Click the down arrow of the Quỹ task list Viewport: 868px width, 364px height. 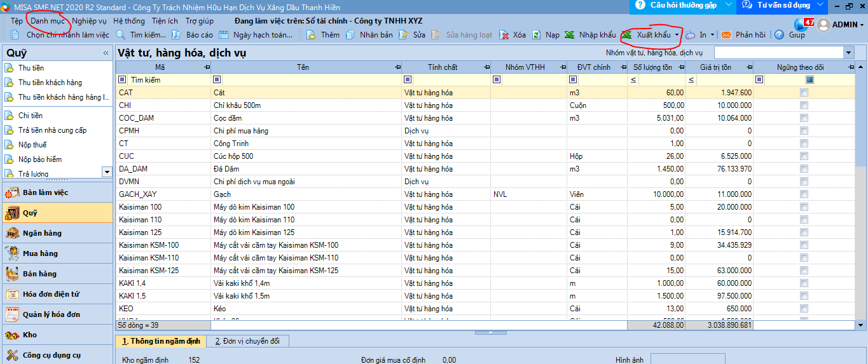click(107, 172)
